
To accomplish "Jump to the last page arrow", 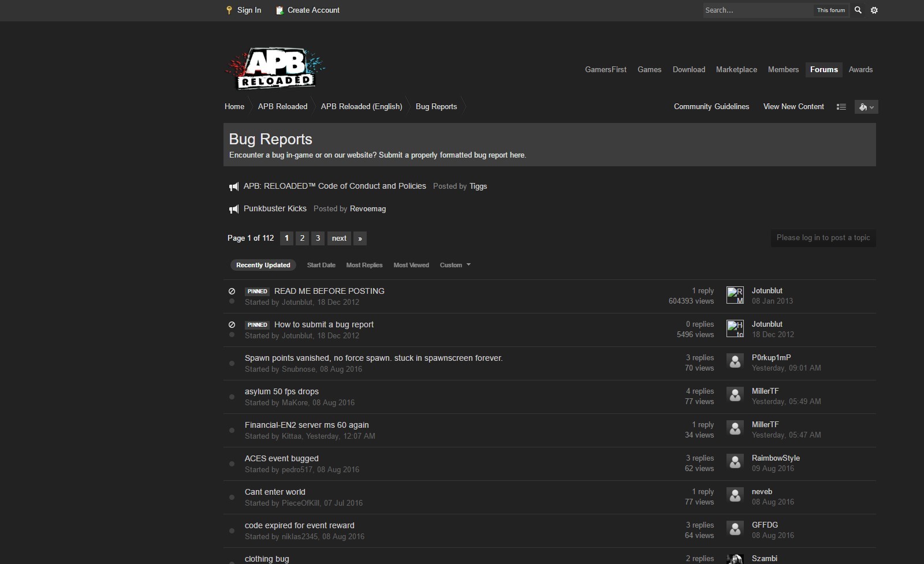I will (x=360, y=238).
